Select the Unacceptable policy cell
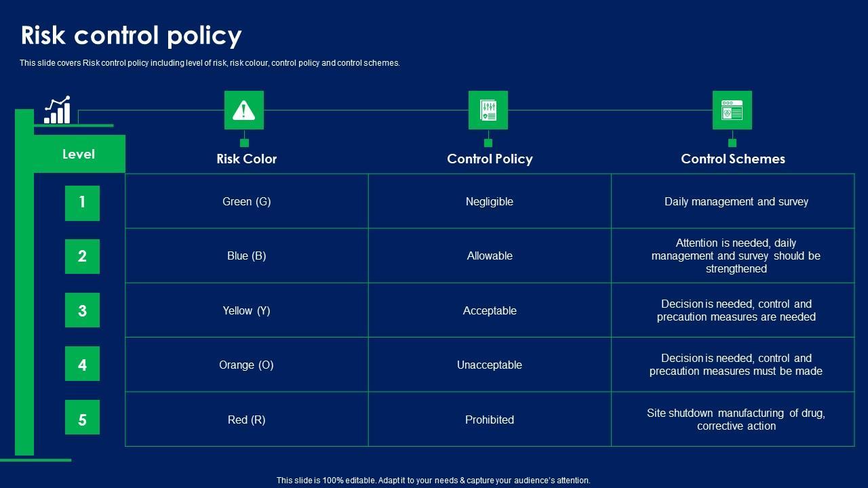This screenshot has width=868, height=488. pos(490,365)
